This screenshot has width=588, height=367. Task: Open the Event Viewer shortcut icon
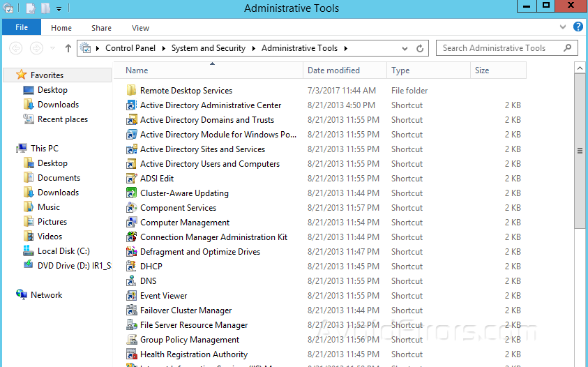131,296
